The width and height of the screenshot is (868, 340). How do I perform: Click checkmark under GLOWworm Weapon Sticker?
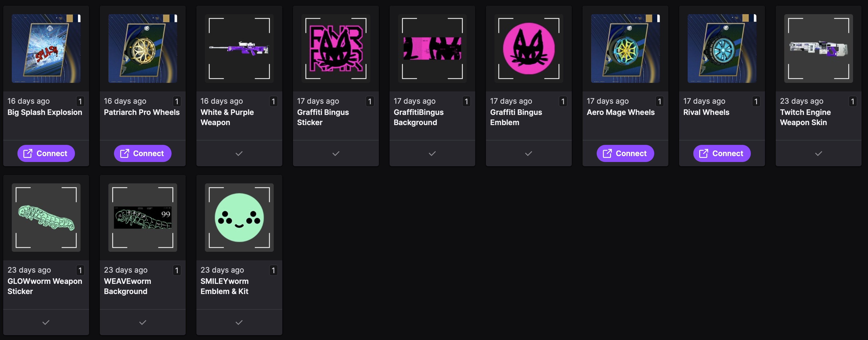tap(46, 323)
